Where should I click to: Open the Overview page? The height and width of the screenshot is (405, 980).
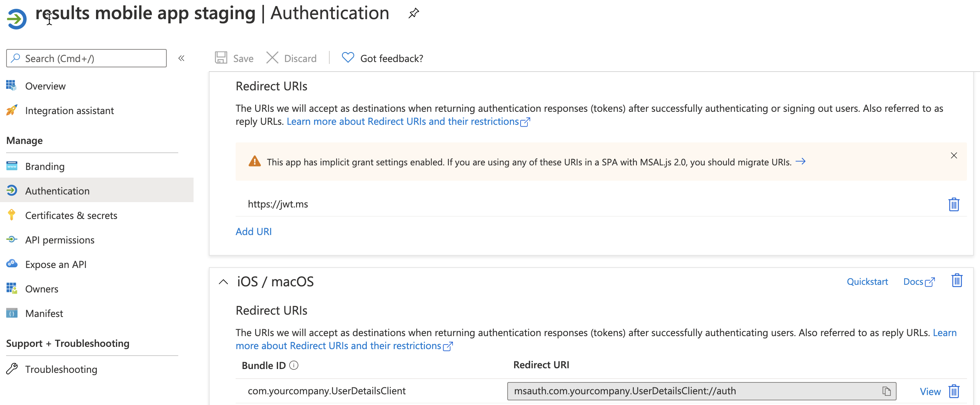point(45,86)
